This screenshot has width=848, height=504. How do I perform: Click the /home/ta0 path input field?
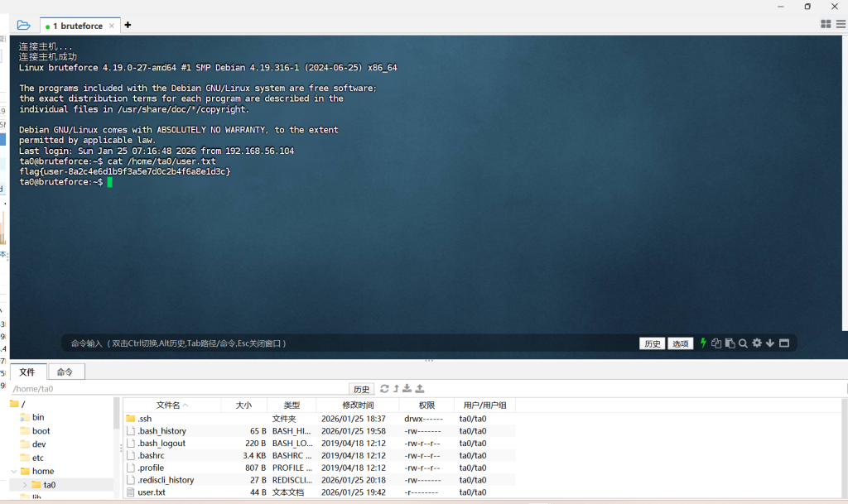tap(178, 389)
